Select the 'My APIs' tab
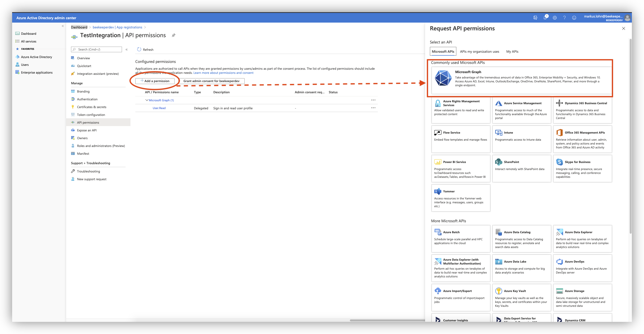Viewport: 644px width, 334px height. [x=512, y=51]
